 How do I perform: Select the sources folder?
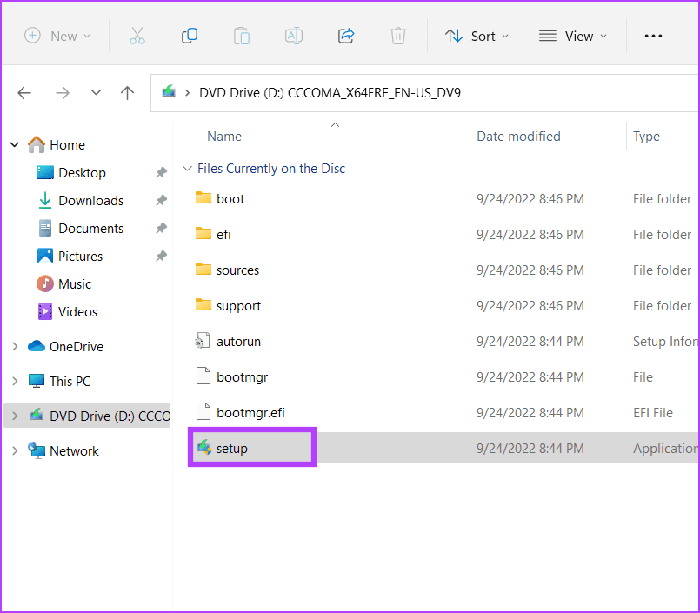pyautogui.click(x=237, y=270)
